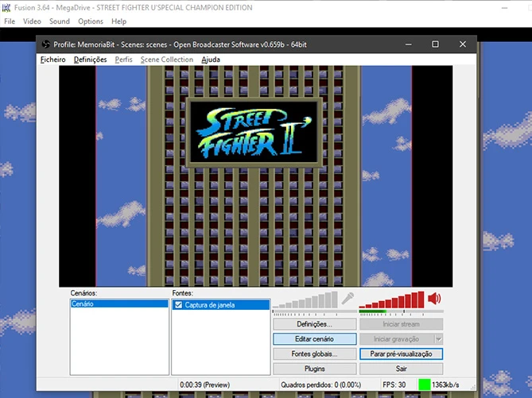Open Fusion's File menu

pos(10,21)
